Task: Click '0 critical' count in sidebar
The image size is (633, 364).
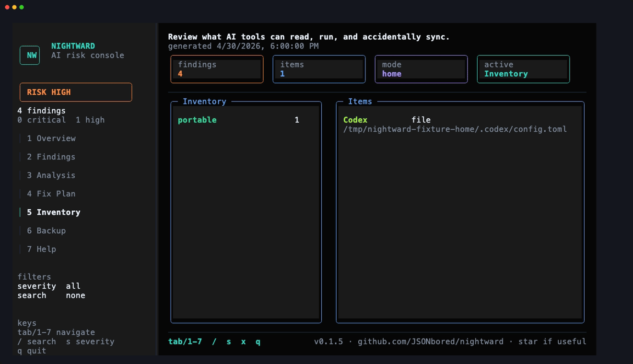Action: click(41, 120)
